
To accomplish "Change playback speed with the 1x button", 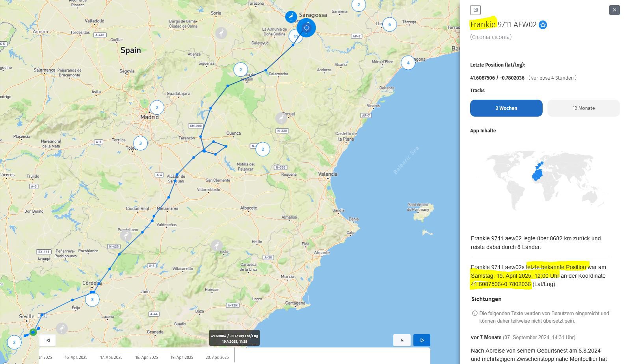I will tap(402, 340).
